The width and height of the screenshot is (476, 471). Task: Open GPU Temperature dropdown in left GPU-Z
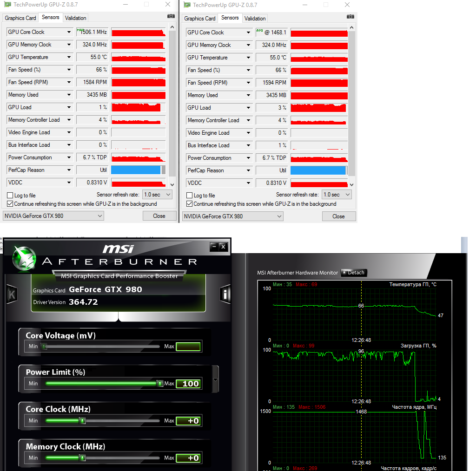[69, 57]
